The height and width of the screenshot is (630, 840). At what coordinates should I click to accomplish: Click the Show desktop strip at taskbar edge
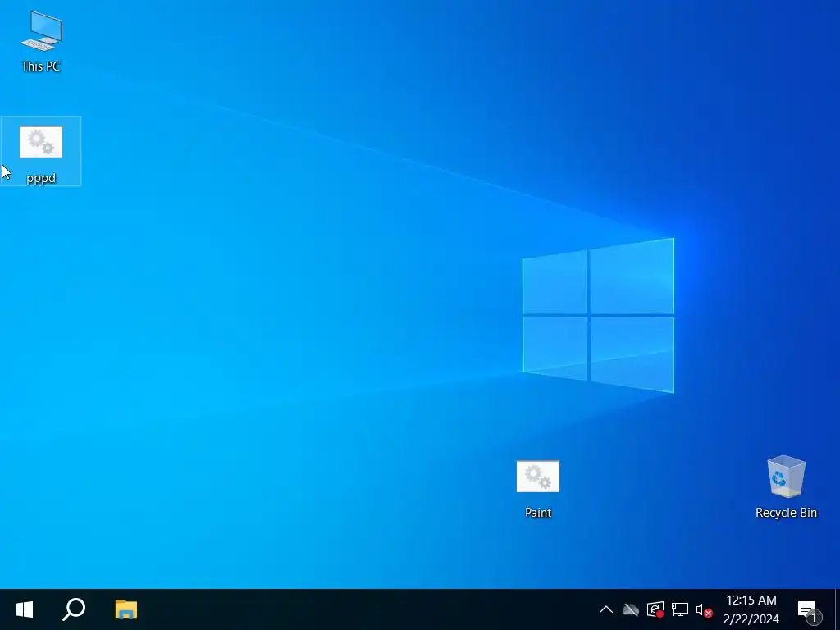coord(837,609)
